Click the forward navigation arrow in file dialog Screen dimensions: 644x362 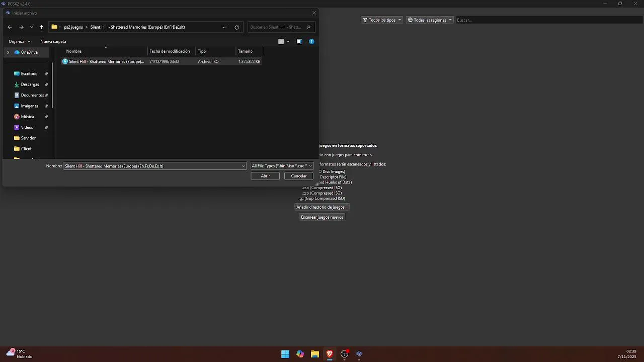(x=21, y=27)
